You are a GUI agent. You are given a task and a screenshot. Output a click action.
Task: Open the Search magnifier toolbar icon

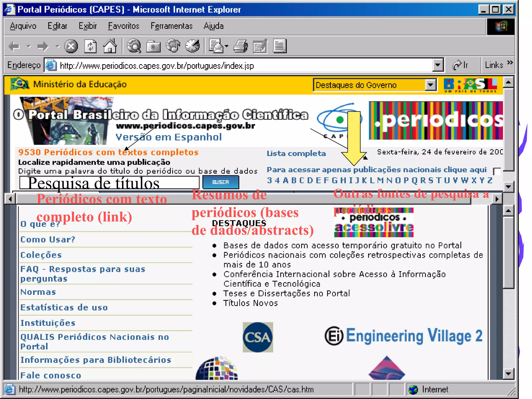(134, 46)
